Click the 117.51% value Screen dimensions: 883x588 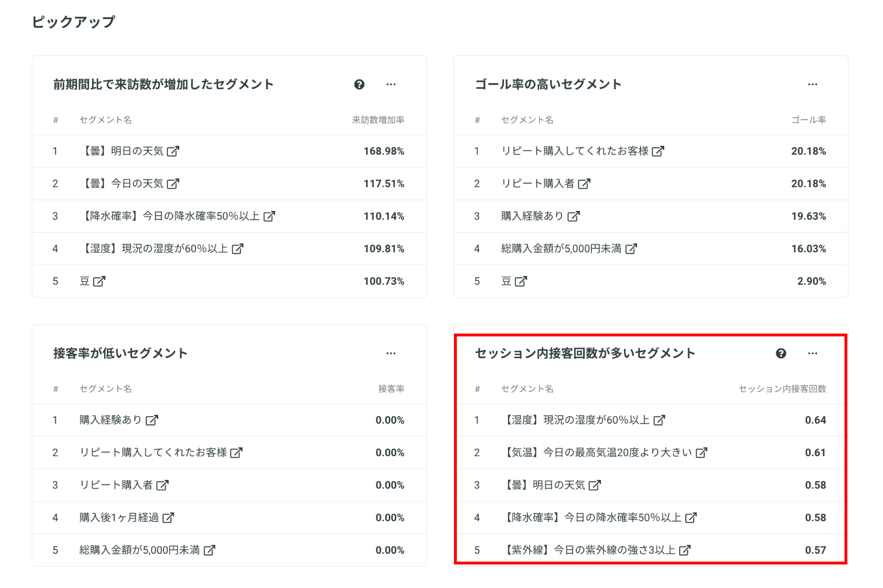(383, 184)
